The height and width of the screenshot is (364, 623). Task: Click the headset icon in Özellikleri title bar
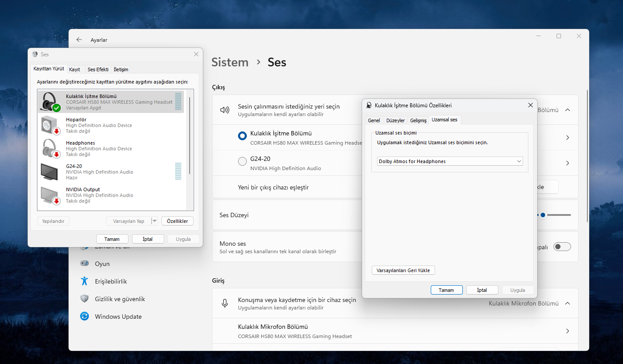coord(369,106)
